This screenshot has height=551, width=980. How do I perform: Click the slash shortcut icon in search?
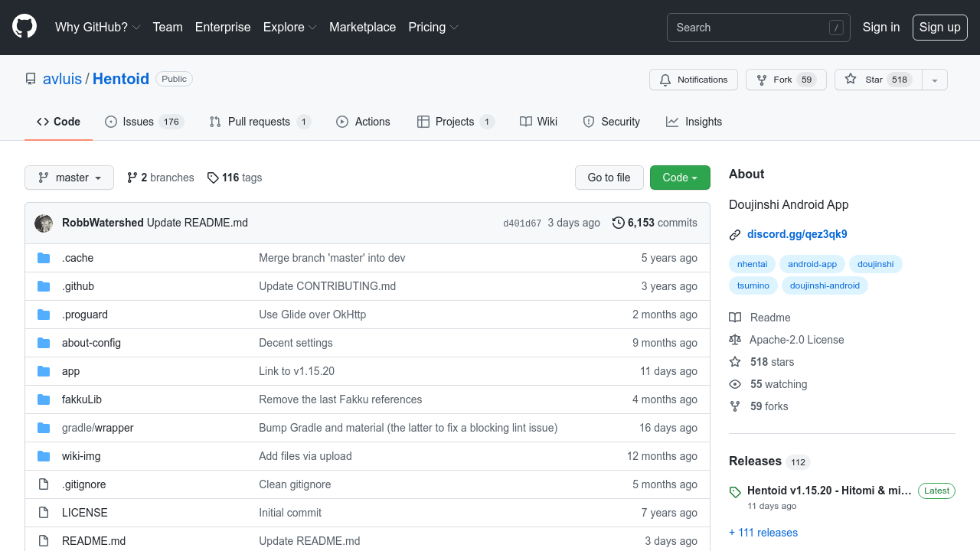(836, 28)
